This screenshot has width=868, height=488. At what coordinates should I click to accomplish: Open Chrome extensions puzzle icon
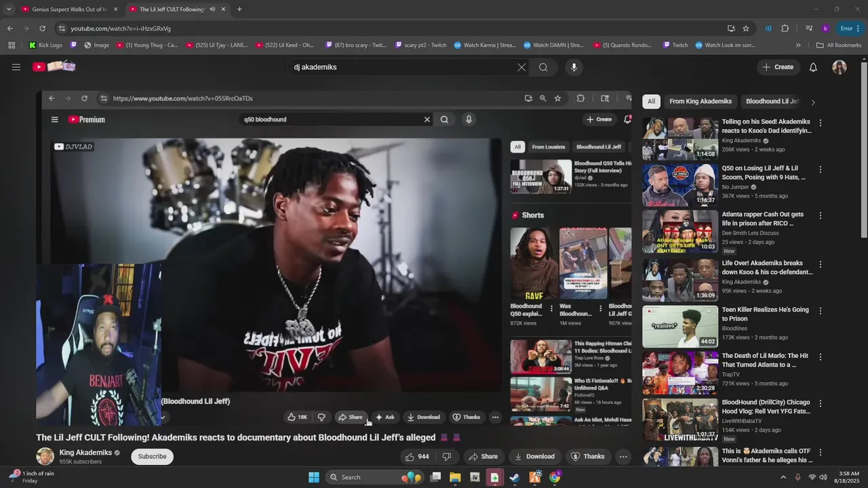point(785,28)
